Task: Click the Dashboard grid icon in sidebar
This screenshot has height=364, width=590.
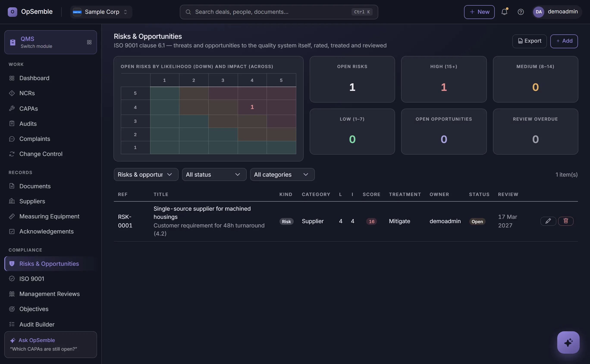Action: click(x=12, y=78)
